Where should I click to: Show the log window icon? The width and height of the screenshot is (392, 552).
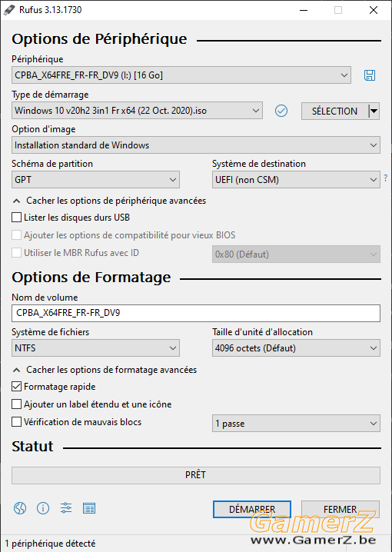click(89, 508)
